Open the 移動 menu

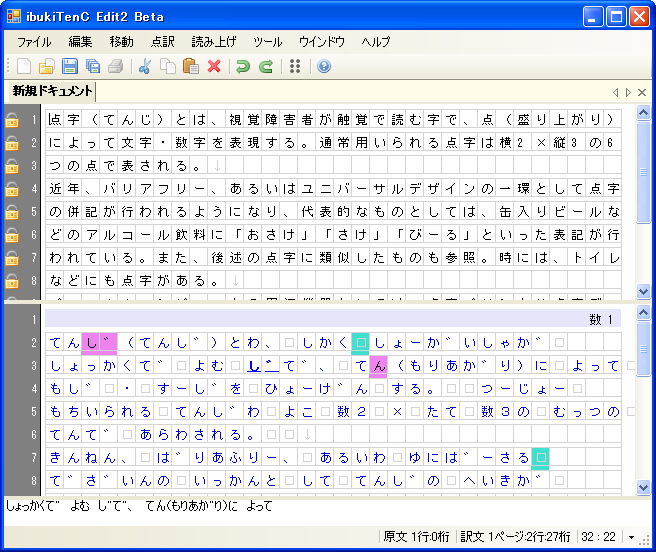click(x=121, y=42)
